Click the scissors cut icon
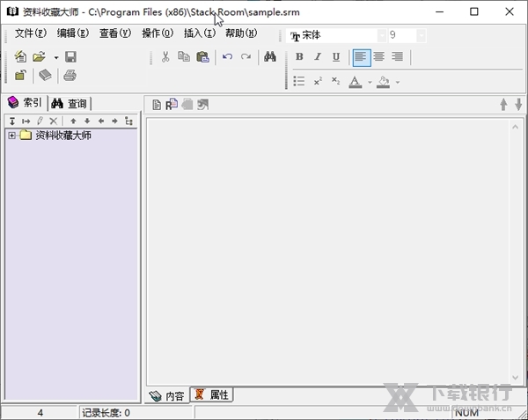Screen dimensions: 528x420 165,57
